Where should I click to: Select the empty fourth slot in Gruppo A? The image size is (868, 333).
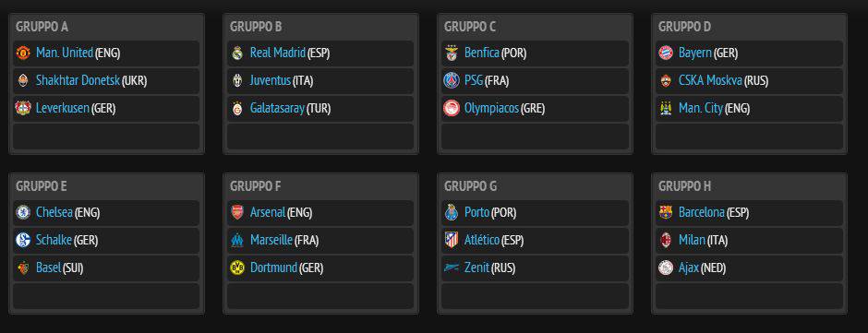[106, 137]
